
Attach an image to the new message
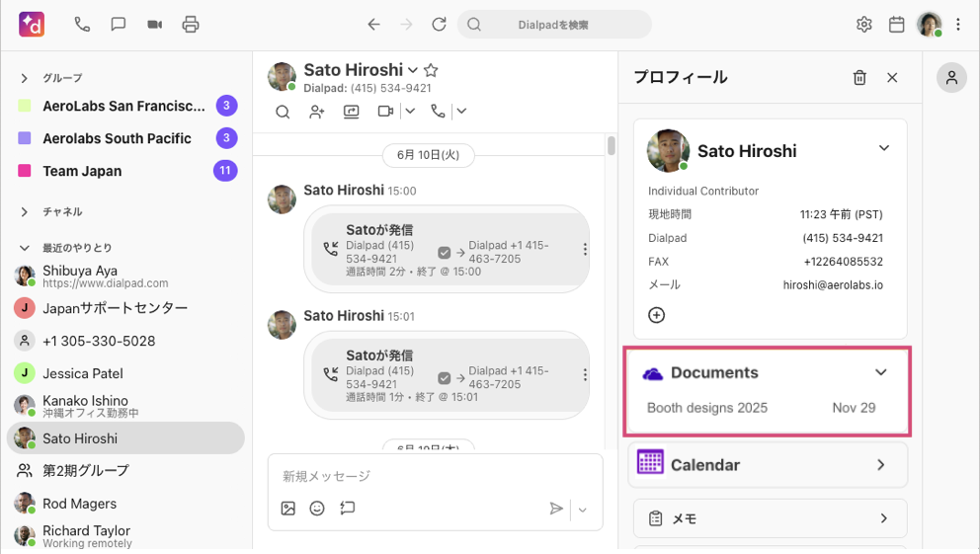pos(287,509)
